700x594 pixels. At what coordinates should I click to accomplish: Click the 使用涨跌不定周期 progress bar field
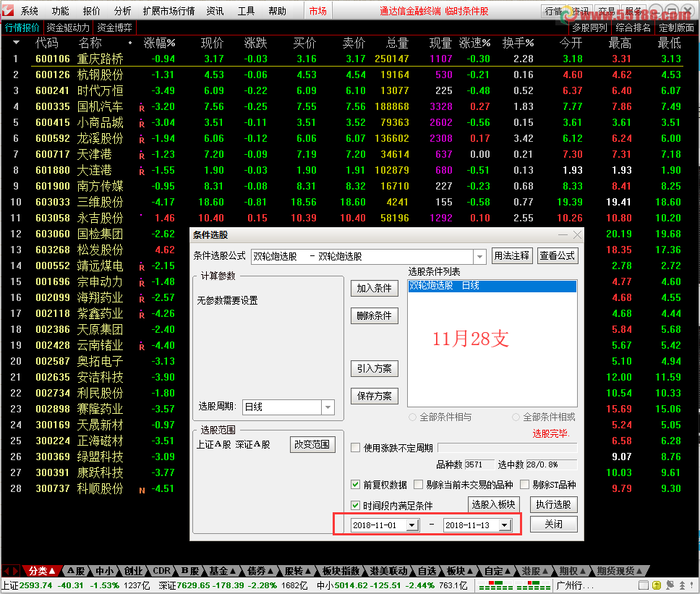508,448
